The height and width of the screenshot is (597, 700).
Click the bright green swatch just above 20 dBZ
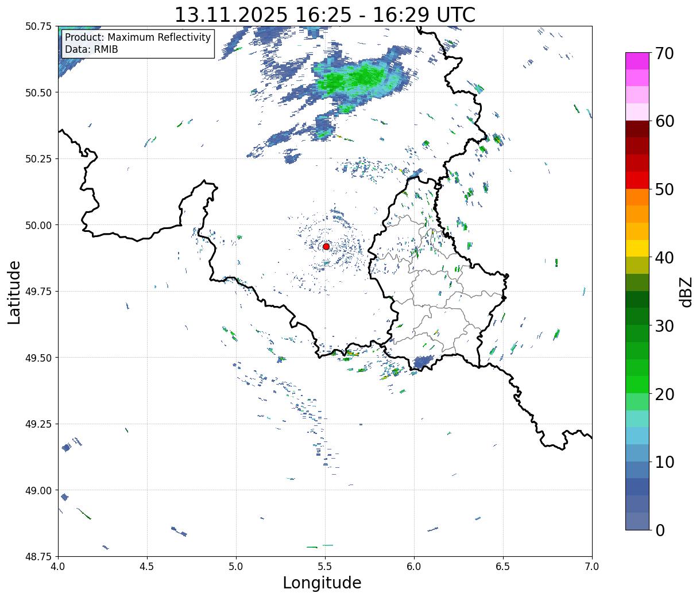coord(637,385)
